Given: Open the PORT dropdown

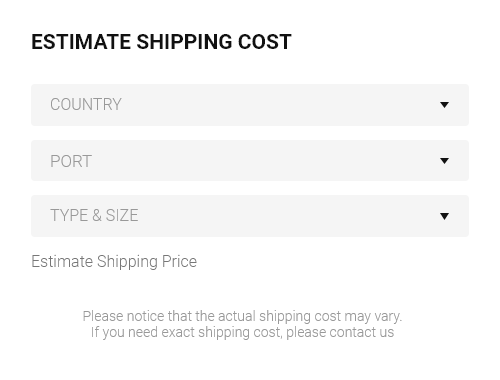Looking at the screenshot, I should click(x=250, y=161).
